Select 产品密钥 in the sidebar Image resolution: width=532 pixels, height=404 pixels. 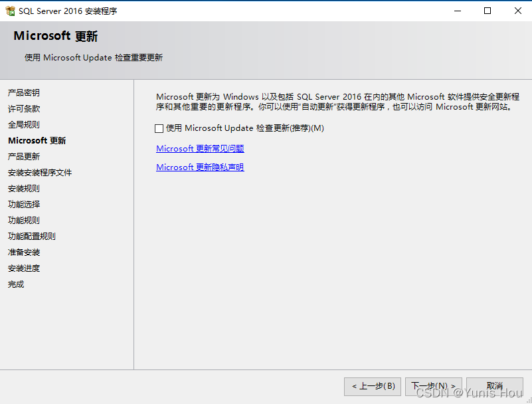23,92
